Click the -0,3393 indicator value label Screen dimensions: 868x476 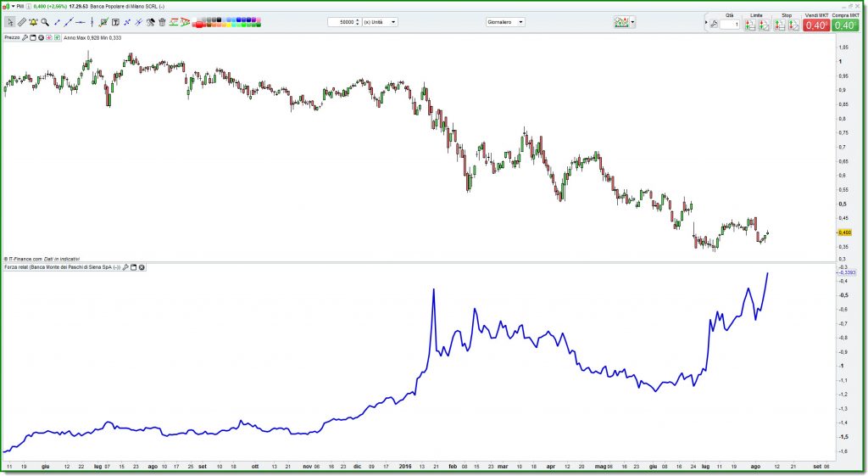click(847, 272)
